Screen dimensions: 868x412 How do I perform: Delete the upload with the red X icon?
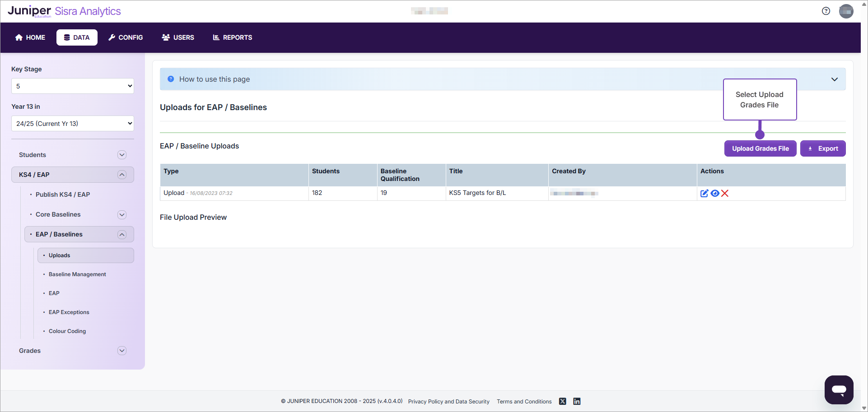coord(725,193)
